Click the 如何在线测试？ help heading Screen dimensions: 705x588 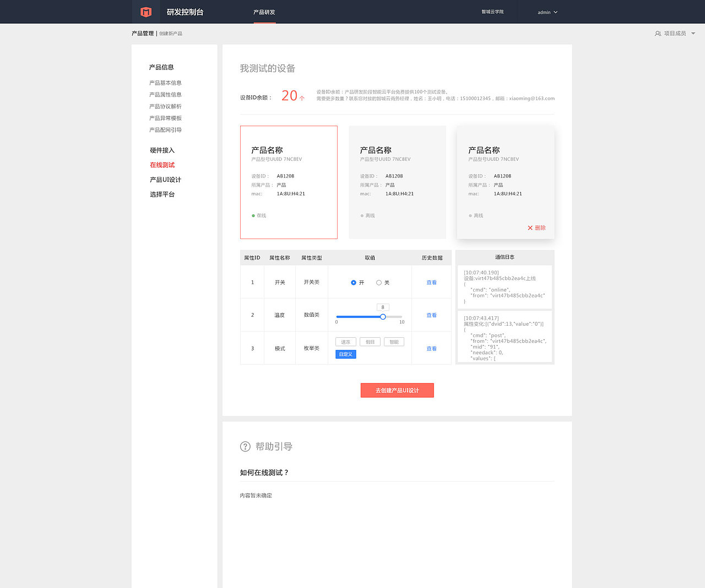click(x=264, y=473)
